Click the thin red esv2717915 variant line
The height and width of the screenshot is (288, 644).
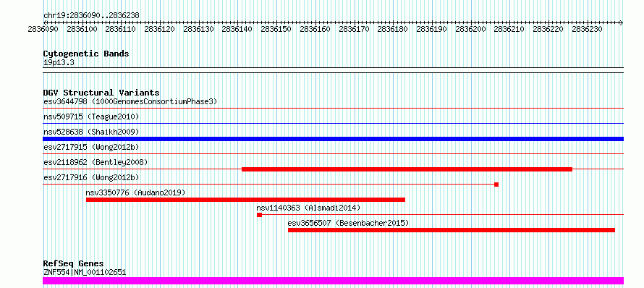(333, 154)
